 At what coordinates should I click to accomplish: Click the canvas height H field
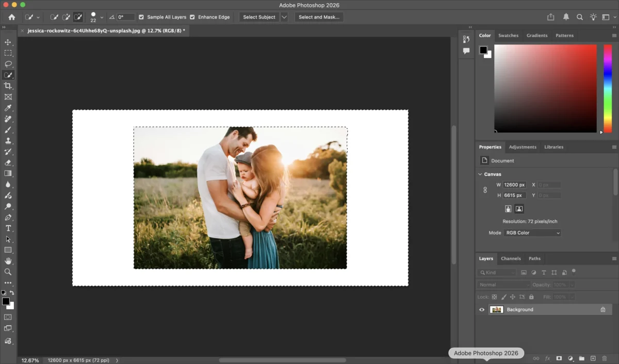coord(515,195)
